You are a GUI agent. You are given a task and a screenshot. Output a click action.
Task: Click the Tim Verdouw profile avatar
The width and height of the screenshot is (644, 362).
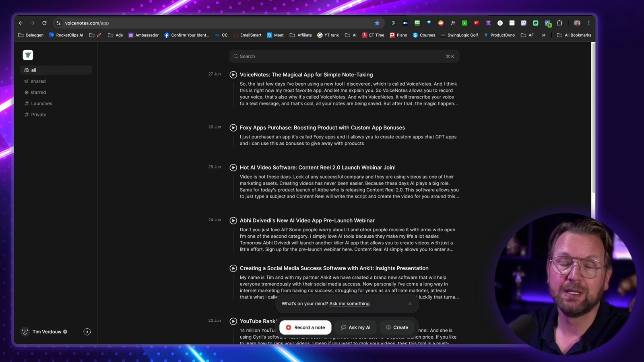[x=25, y=332]
